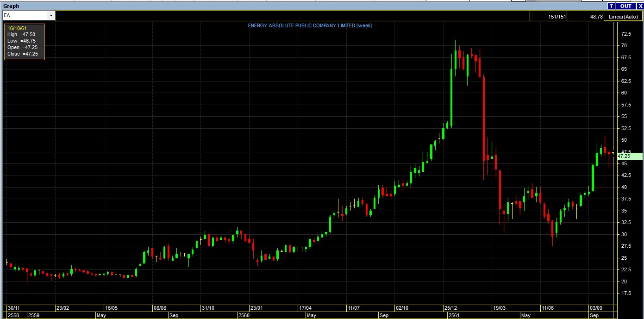
Task: Click the 60 price axis label
Action: 624,93
